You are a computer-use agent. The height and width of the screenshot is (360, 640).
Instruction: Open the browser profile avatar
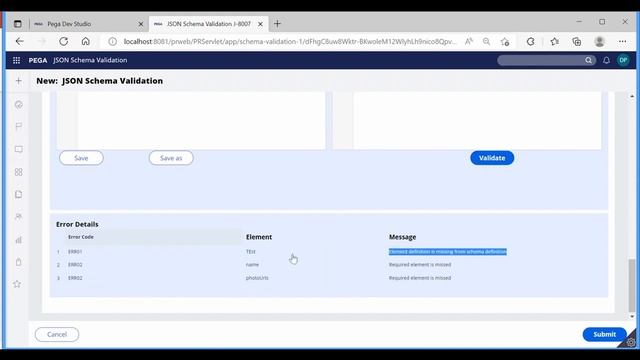(600, 41)
